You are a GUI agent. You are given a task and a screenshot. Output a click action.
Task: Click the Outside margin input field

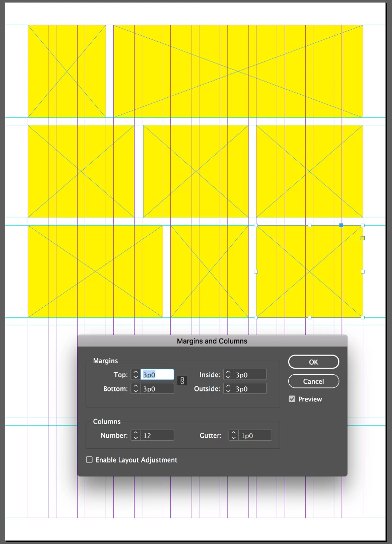pyautogui.click(x=249, y=388)
